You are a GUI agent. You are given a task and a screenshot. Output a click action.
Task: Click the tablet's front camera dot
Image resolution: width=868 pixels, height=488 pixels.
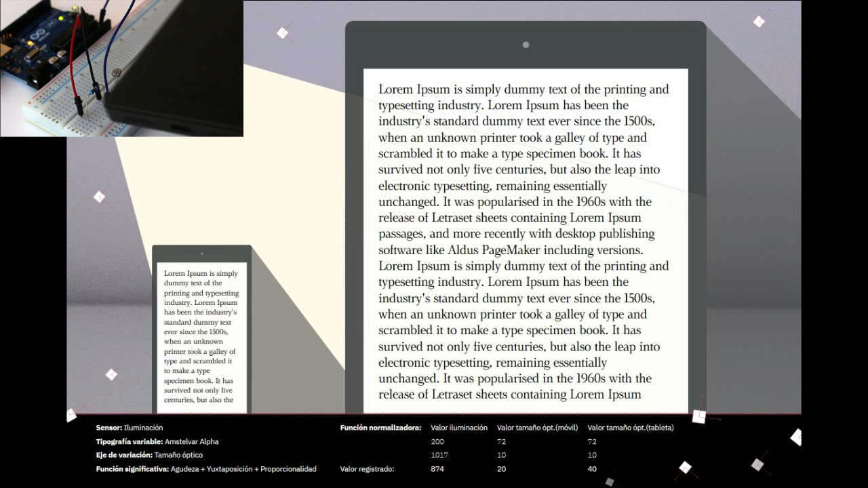tap(526, 45)
